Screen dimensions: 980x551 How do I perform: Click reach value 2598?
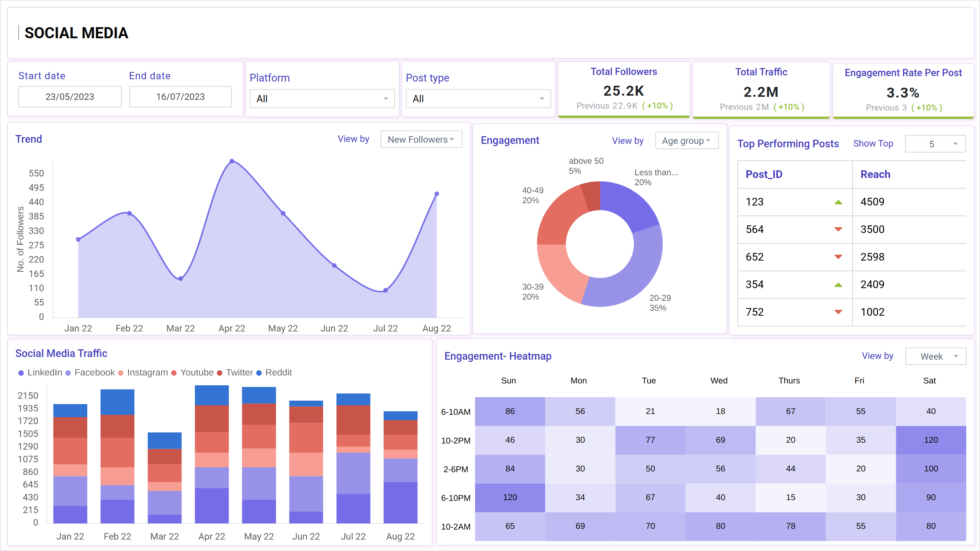(x=872, y=257)
